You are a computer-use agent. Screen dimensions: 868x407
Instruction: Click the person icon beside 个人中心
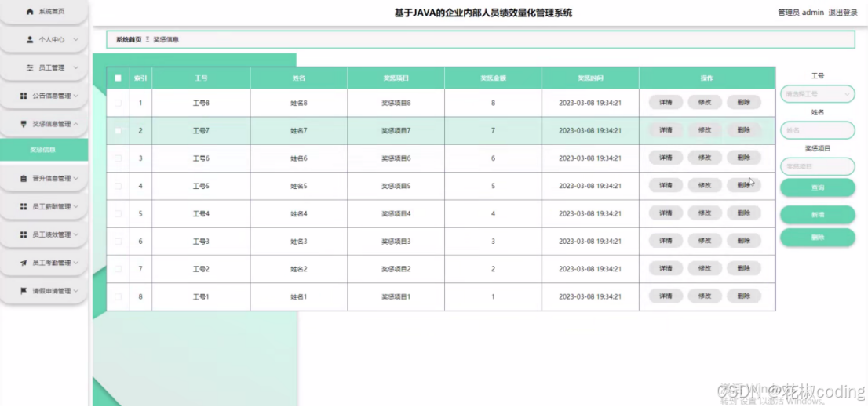[30, 39]
